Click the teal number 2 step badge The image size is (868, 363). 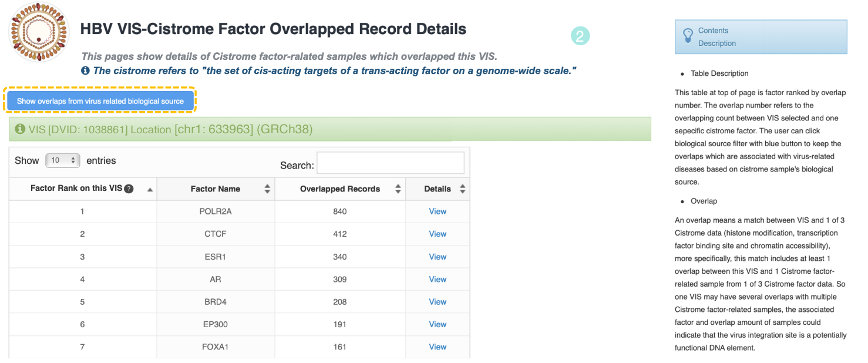pos(580,36)
